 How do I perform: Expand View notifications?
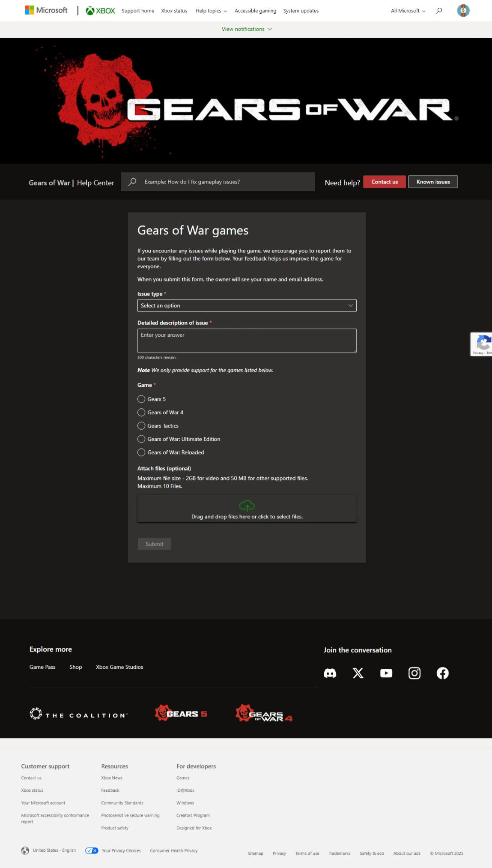coord(247,29)
